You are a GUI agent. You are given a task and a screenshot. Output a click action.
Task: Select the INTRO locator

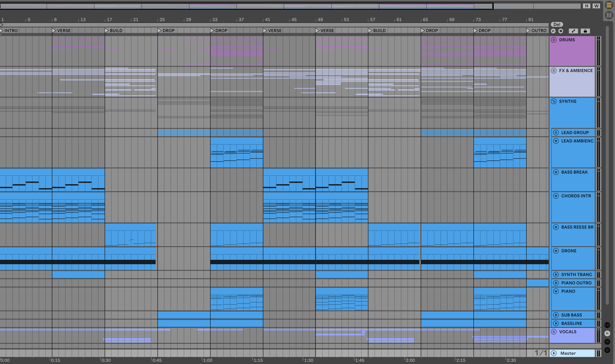[9, 30]
